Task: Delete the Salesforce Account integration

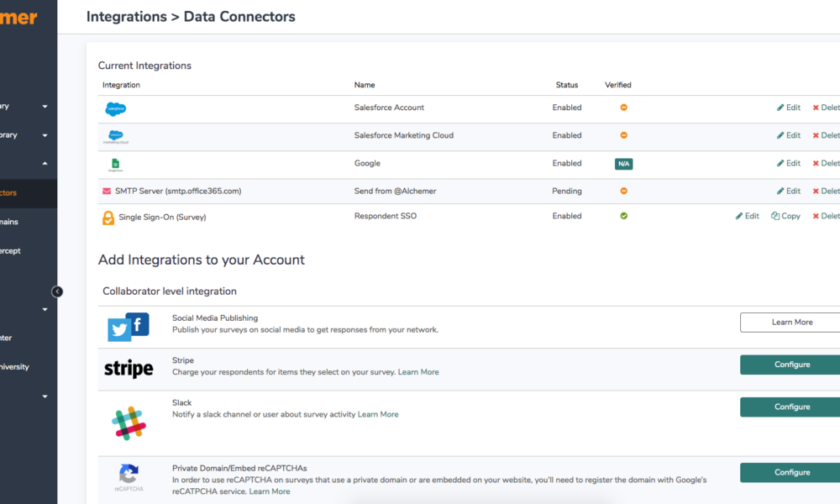Action: [x=826, y=108]
